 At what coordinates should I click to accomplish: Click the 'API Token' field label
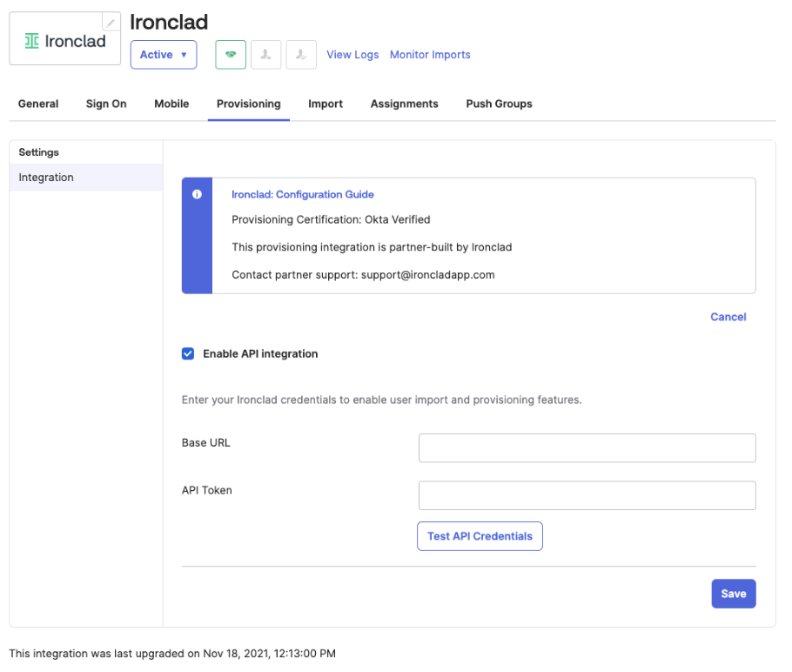pyautogui.click(x=206, y=490)
